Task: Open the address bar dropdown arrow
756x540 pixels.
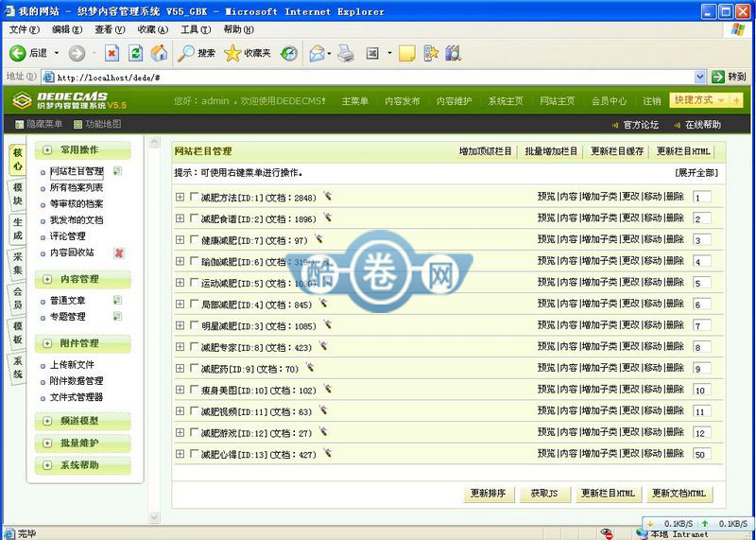Action: [x=700, y=77]
